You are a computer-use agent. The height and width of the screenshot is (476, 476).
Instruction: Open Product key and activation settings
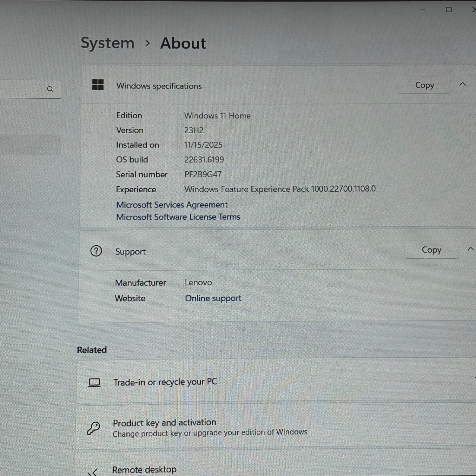pos(164,423)
